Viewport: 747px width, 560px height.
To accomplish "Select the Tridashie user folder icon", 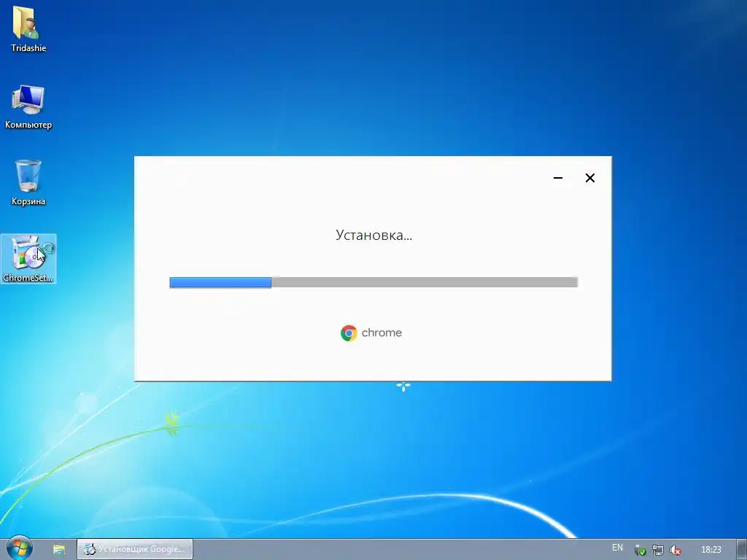I will [x=28, y=28].
